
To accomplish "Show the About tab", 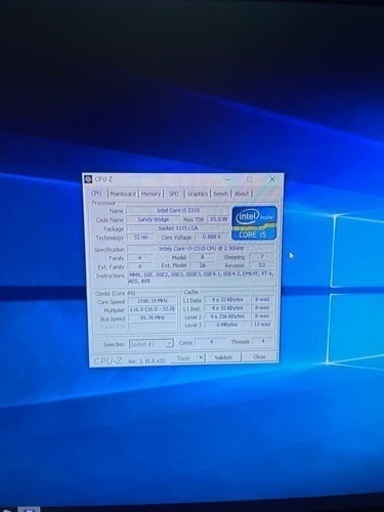I will 241,194.
